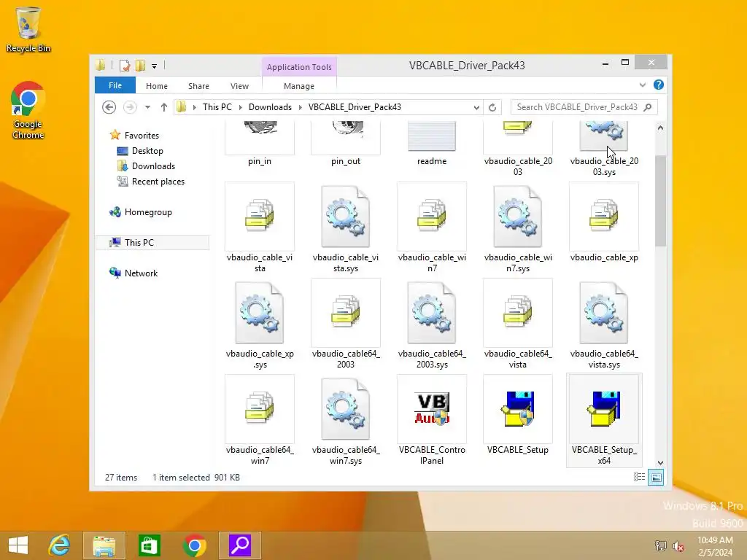Open Desktop in the navigation pane
The image size is (747, 560).
pos(147,150)
